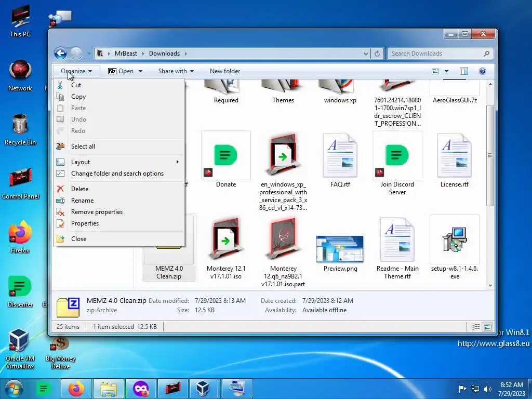This screenshot has height=399, width=532.
Task: Click the scroll down arrow of file list
Action: (490, 285)
